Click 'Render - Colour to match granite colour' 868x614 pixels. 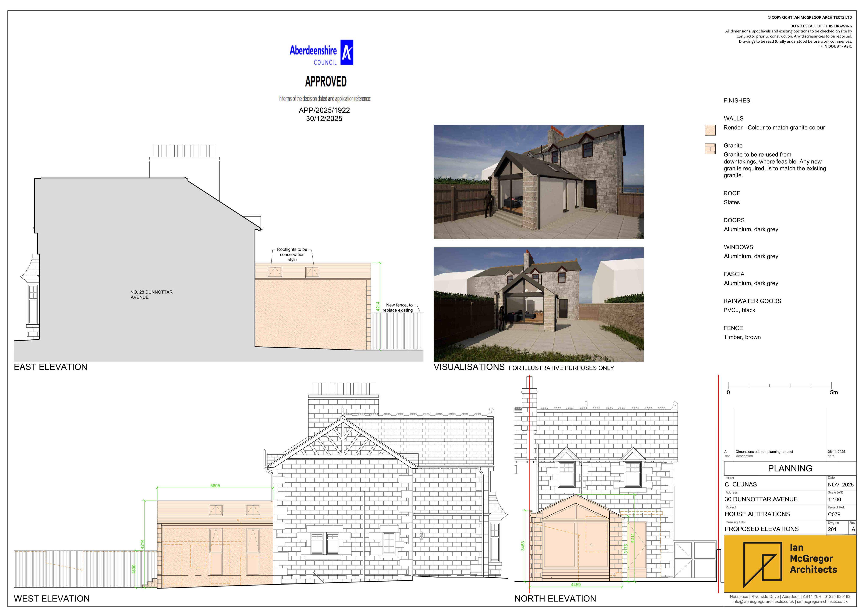(774, 127)
